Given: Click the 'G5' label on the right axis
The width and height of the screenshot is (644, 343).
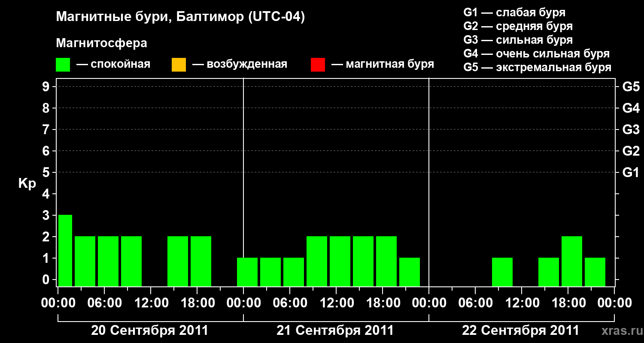Looking at the screenshot, I should tap(631, 87).
